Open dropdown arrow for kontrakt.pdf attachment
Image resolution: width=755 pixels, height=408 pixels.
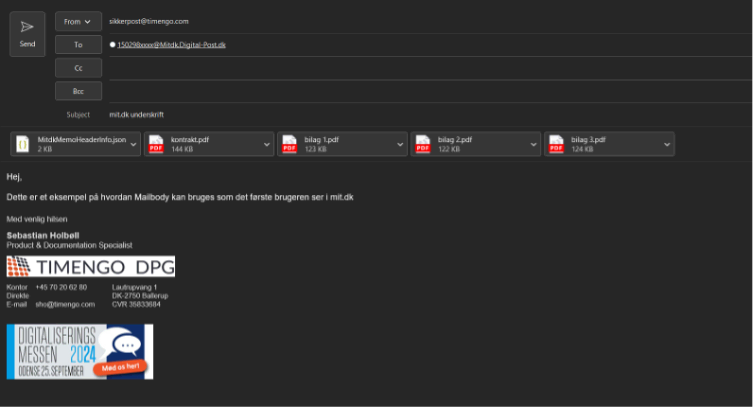[x=266, y=144]
